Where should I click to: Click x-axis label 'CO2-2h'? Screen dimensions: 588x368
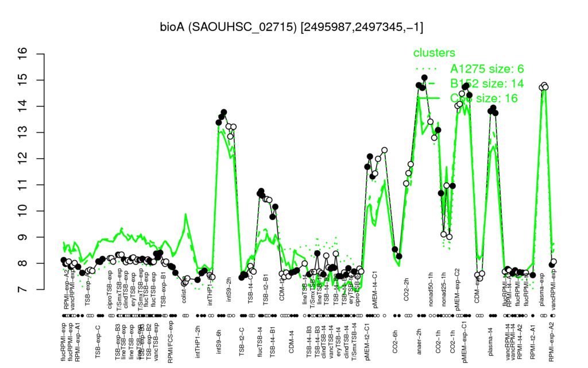(x=407, y=290)
